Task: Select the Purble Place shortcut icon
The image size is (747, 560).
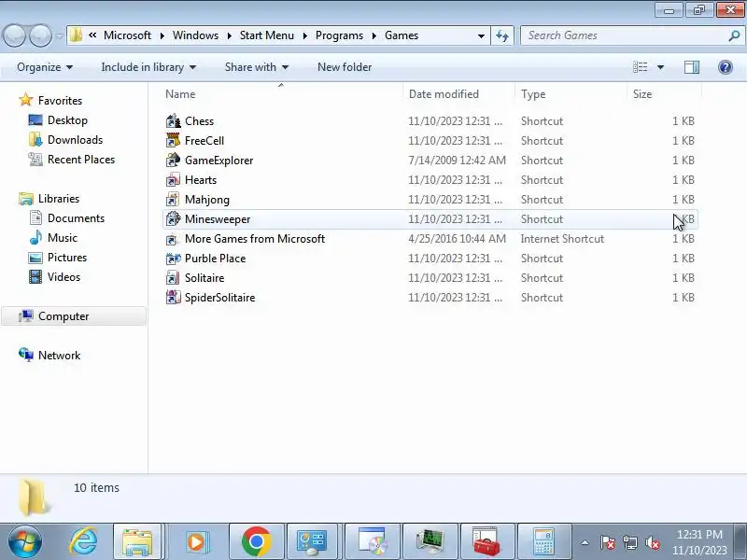Action: (x=173, y=259)
